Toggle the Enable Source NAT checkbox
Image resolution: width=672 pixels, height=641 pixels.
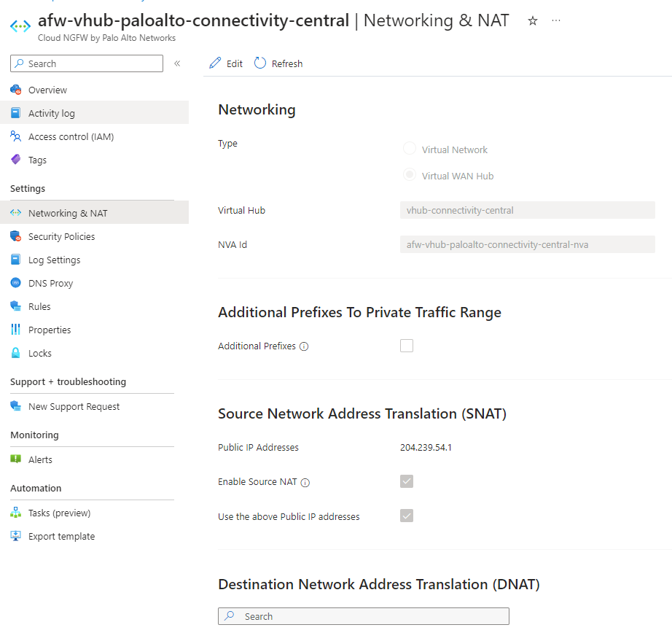[407, 481]
